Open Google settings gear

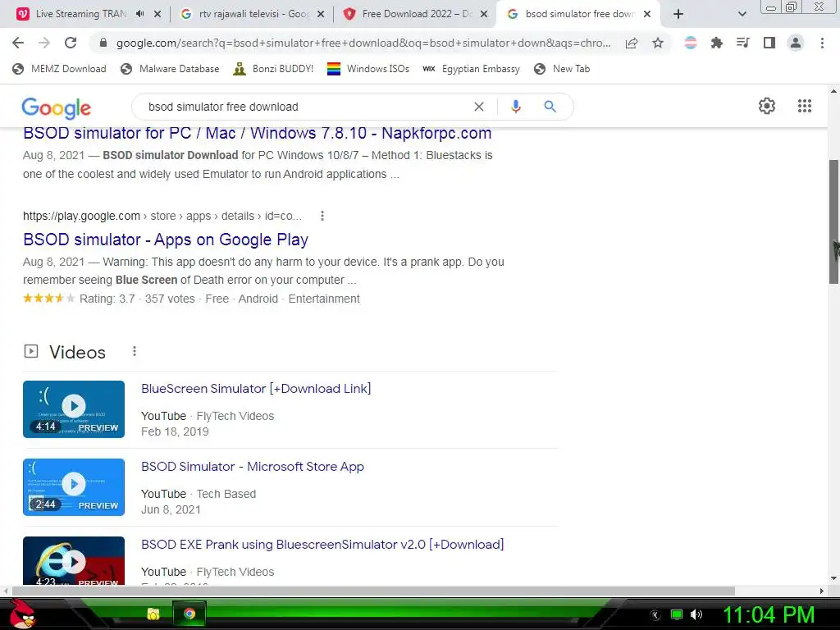pyautogui.click(x=767, y=106)
